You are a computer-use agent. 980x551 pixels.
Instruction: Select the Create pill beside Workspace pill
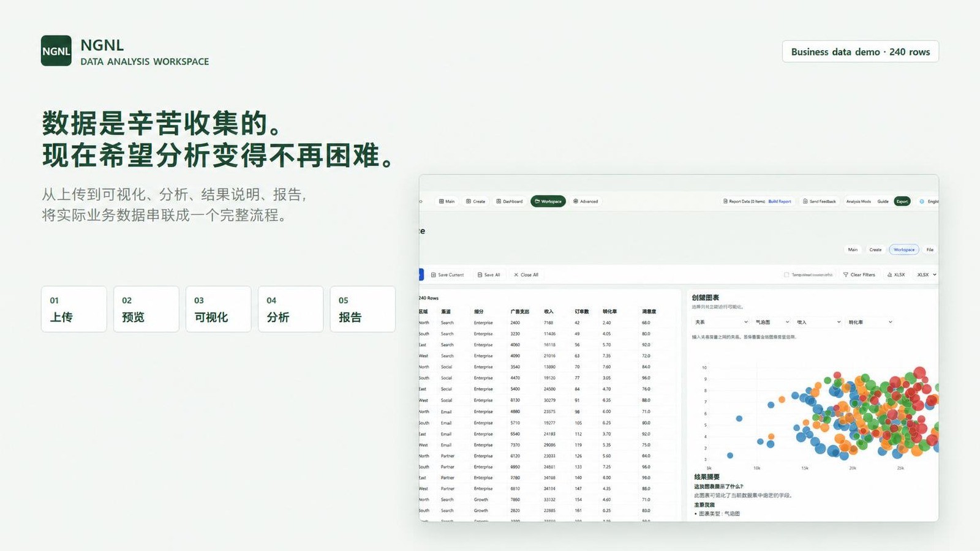tap(876, 250)
